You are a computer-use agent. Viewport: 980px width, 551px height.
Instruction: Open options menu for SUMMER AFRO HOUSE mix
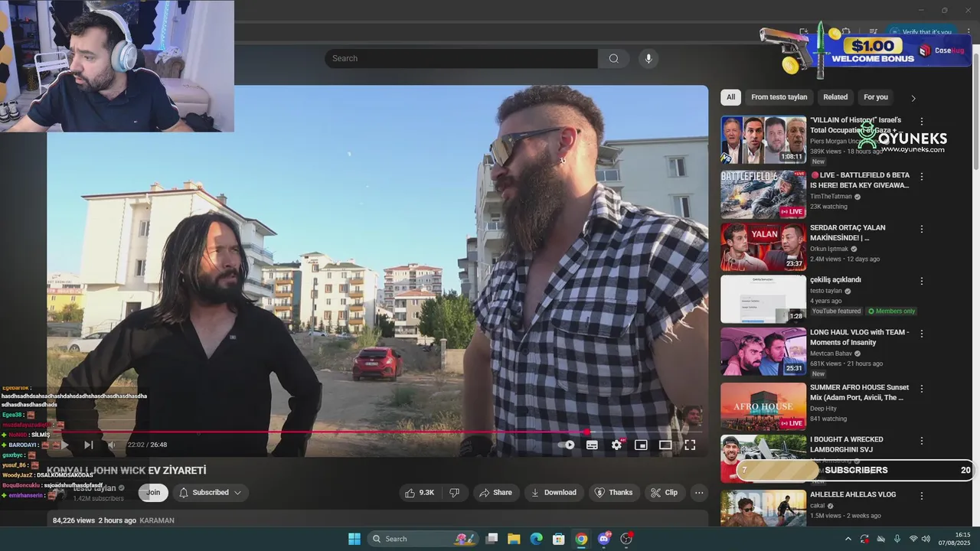tap(922, 389)
